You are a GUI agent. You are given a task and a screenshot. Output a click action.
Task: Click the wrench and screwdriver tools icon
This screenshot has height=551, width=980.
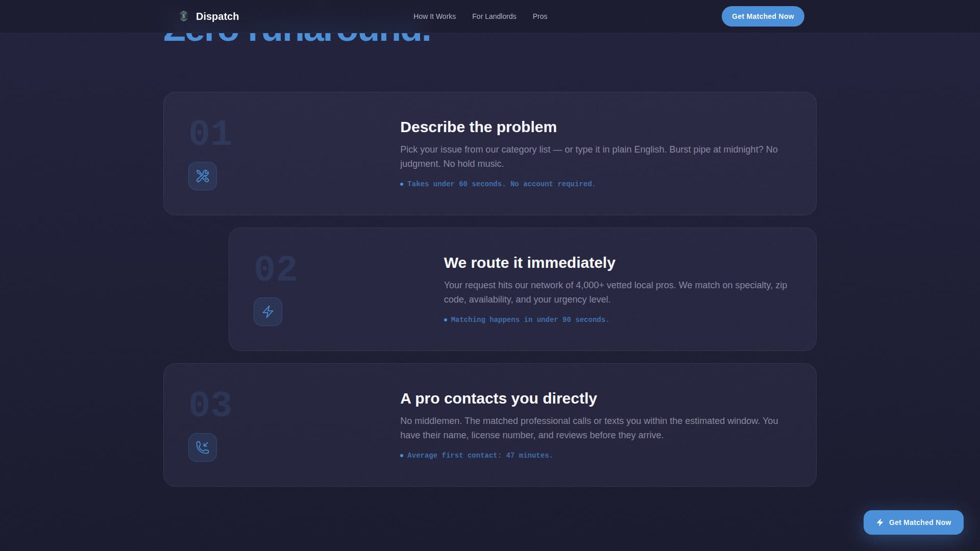click(203, 176)
